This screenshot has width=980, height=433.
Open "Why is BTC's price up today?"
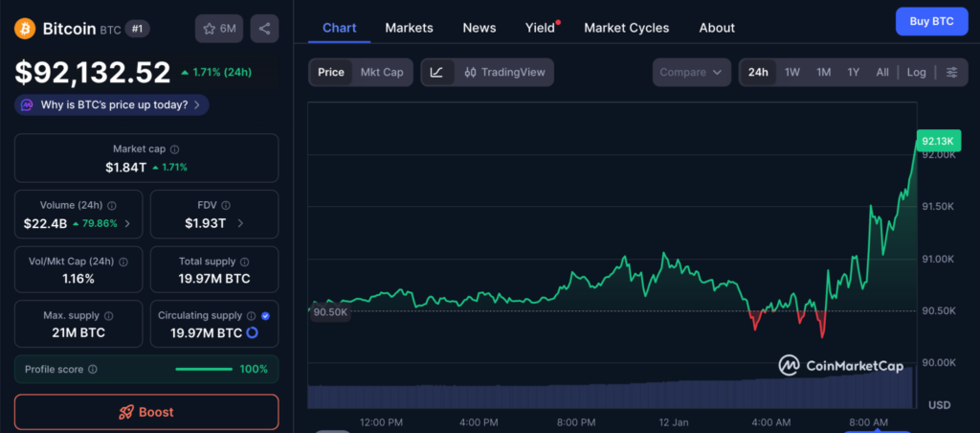point(112,104)
